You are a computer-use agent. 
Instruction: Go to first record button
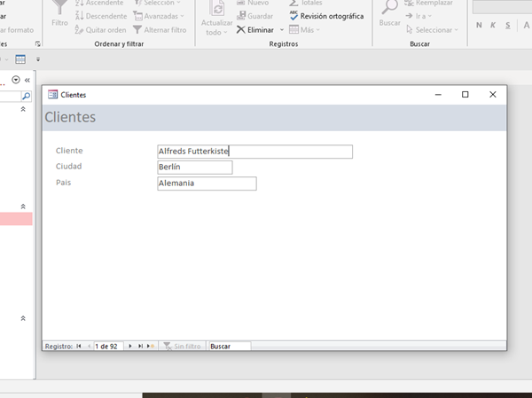click(x=79, y=346)
